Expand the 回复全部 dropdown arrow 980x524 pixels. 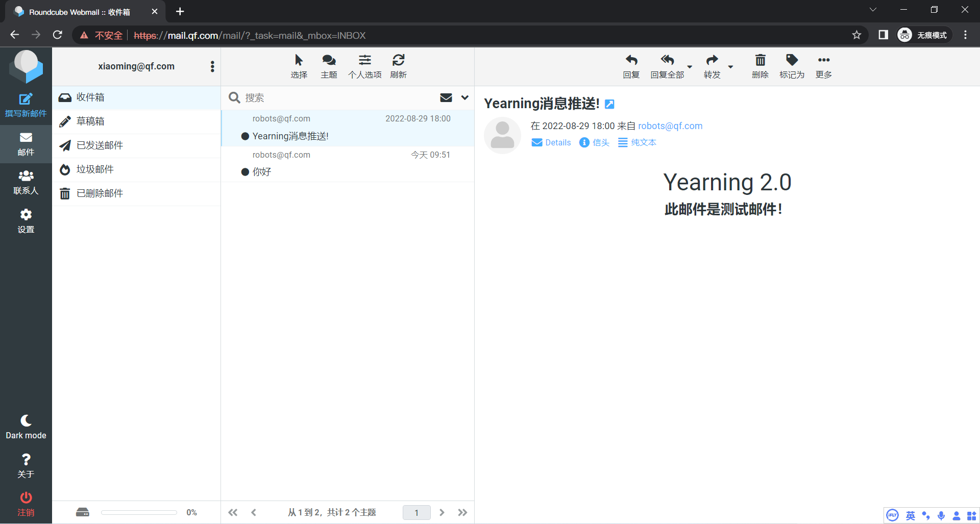[690, 67]
